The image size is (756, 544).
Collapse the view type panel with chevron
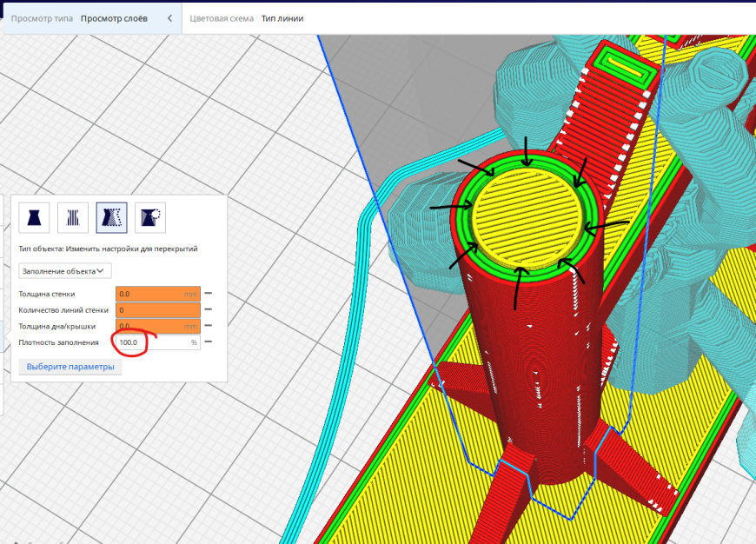[x=169, y=18]
